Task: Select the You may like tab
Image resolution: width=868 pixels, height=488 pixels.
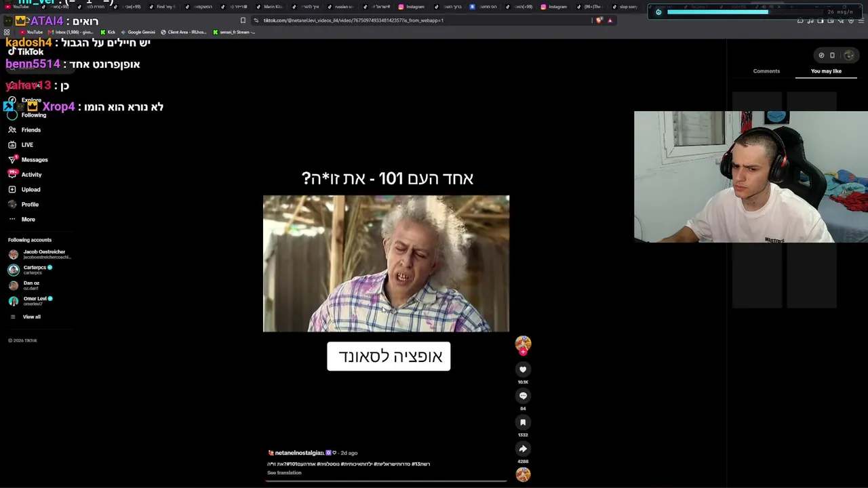Action: pyautogui.click(x=826, y=71)
